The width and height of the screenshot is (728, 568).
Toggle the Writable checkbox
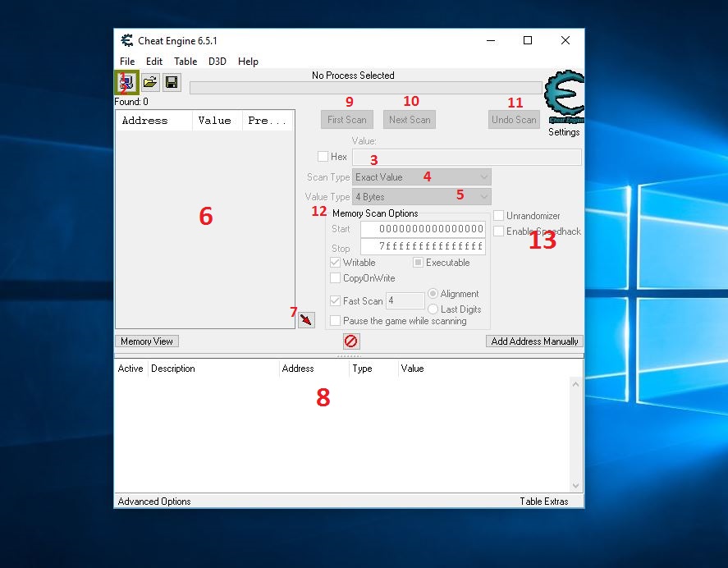pos(335,263)
